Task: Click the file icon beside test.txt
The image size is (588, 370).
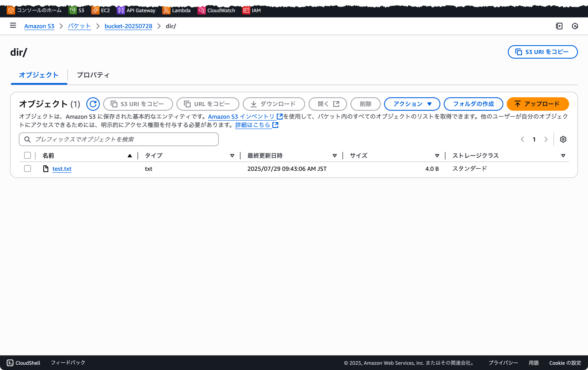Action: tap(46, 169)
